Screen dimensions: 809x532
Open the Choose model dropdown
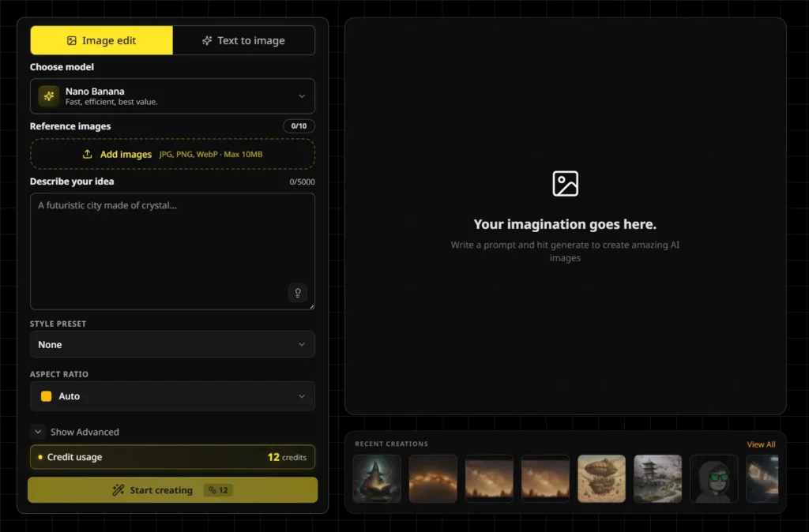[x=172, y=96]
